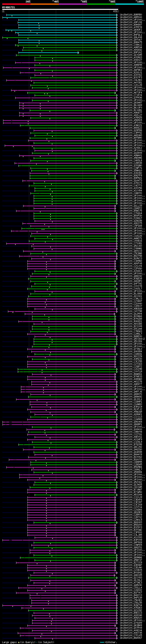Select label UniRef100_C3PF52
146x644 pixels.
tap(131, 133)
